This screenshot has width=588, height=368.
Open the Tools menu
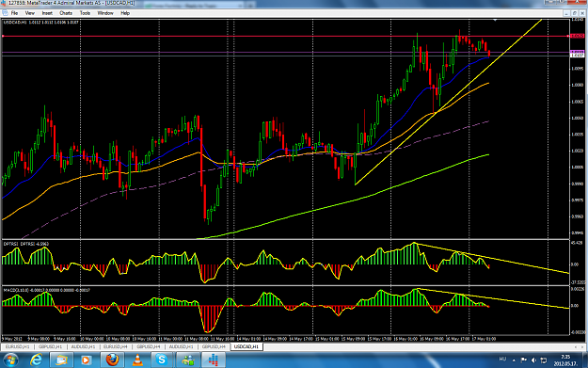tap(85, 13)
